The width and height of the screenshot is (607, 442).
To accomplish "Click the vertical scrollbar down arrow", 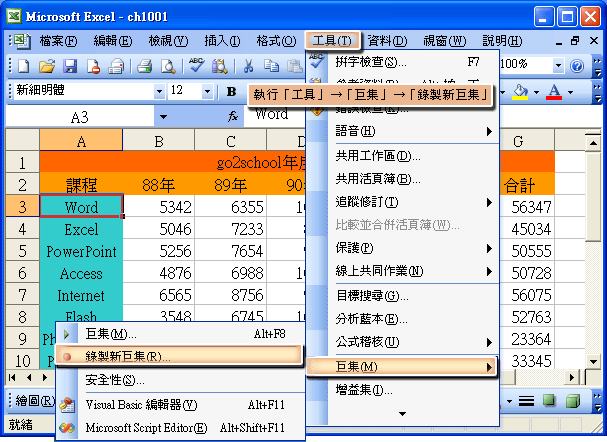I will (x=593, y=362).
